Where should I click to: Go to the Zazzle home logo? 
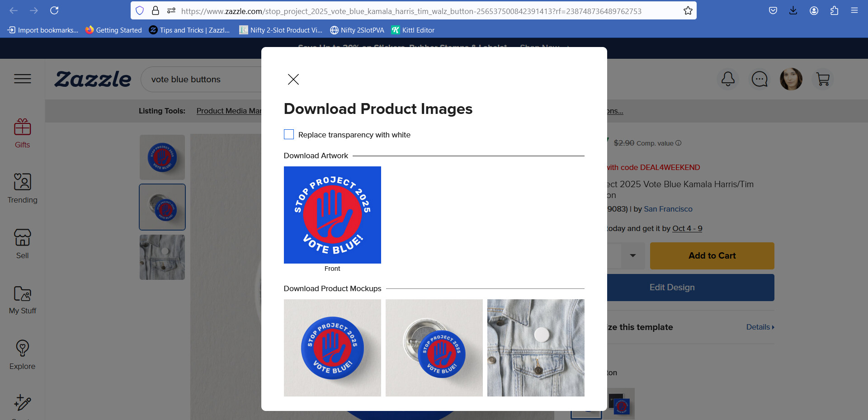[93, 79]
